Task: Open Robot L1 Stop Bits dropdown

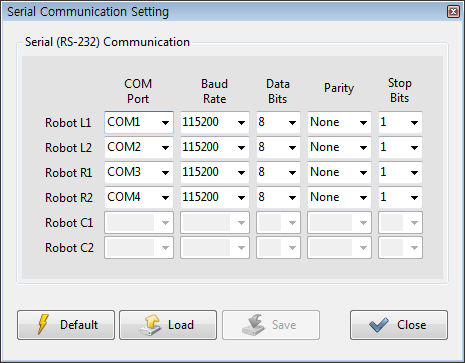Action: click(400, 122)
